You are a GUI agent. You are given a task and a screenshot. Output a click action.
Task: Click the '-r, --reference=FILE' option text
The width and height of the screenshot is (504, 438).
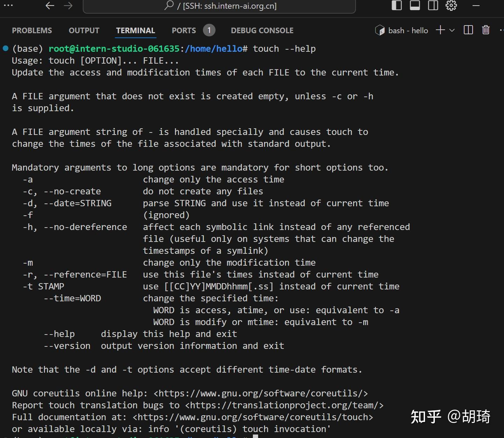[x=75, y=274]
